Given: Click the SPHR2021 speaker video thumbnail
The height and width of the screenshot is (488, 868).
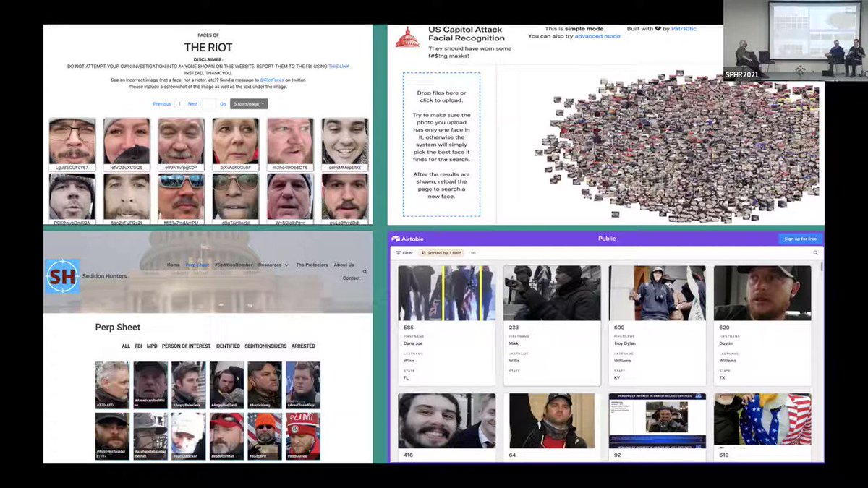Looking at the screenshot, I should 794,40.
